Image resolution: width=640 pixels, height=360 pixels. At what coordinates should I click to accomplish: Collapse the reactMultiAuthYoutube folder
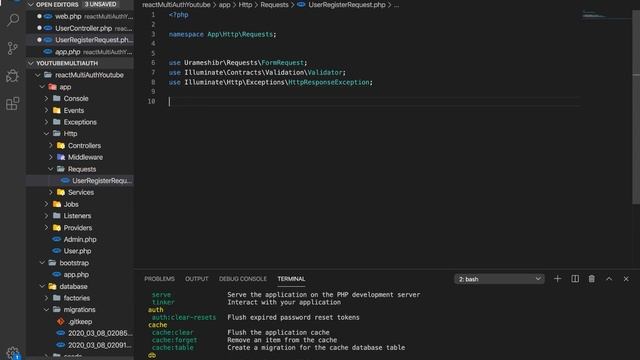tap(38, 75)
